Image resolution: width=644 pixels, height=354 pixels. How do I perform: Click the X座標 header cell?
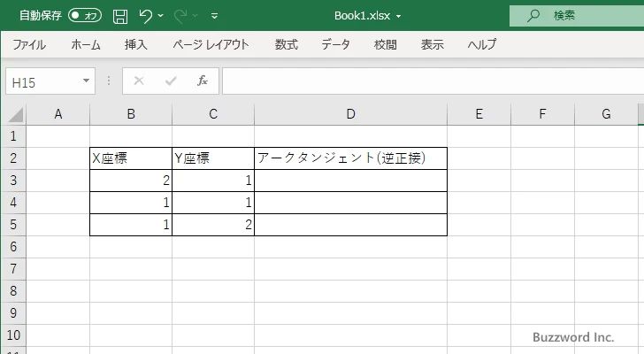pyautogui.click(x=131, y=158)
